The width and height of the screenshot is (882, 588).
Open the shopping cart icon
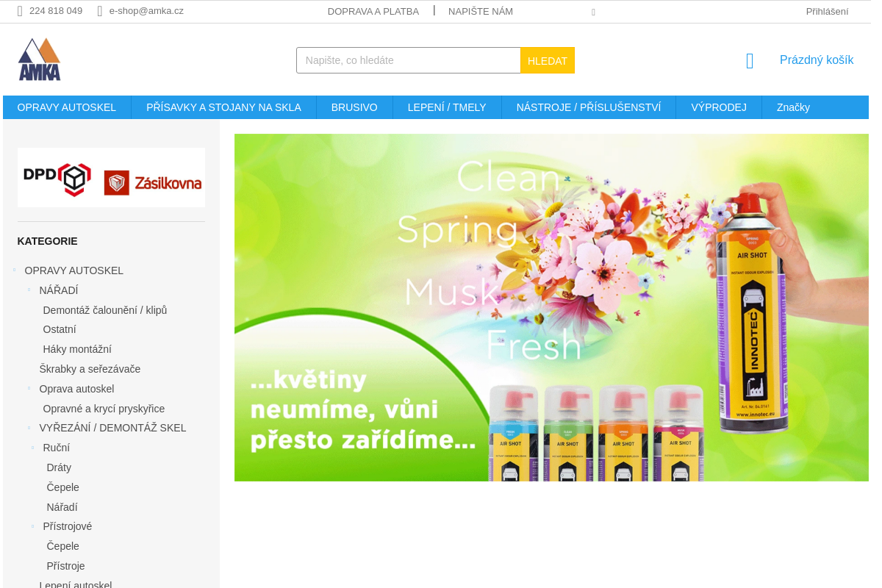749,61
